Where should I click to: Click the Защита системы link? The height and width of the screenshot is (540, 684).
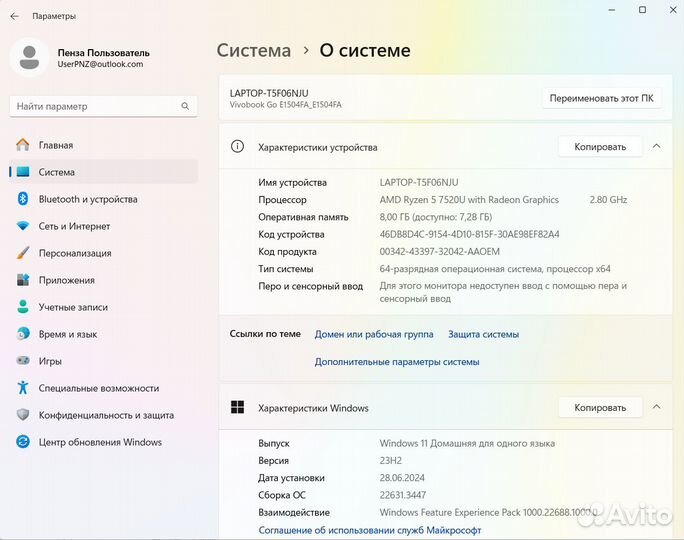click(x=483, y=334)
